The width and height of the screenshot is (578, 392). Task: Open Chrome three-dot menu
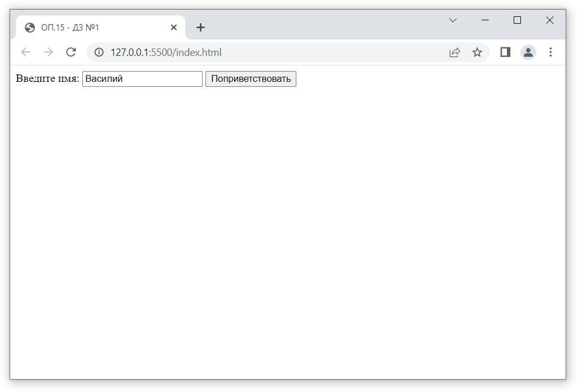(x=550, y=52)
